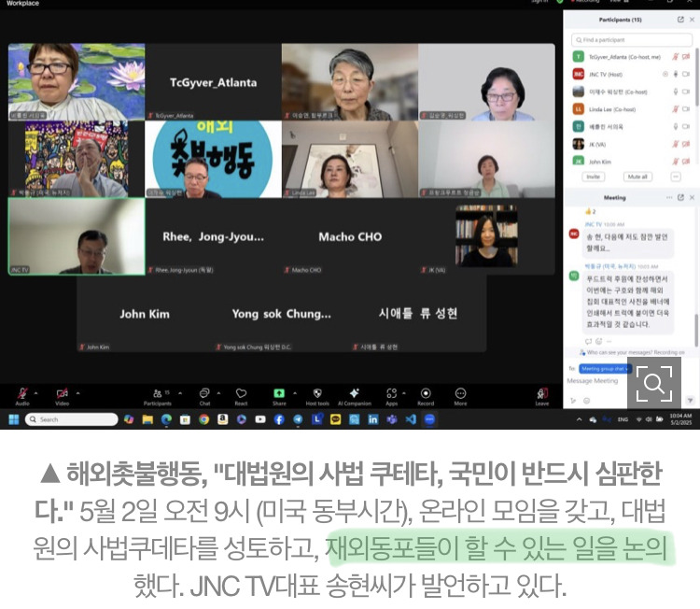Open the Chat toolbar button
700x609 pixels.
[204, 396]
